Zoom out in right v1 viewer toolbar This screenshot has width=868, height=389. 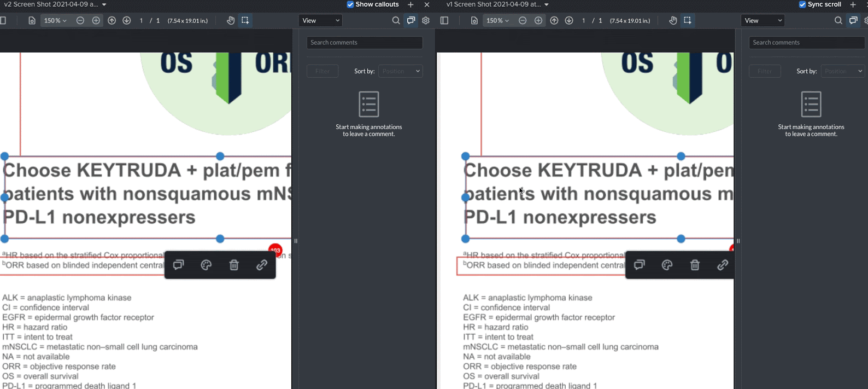pos(523,20)
